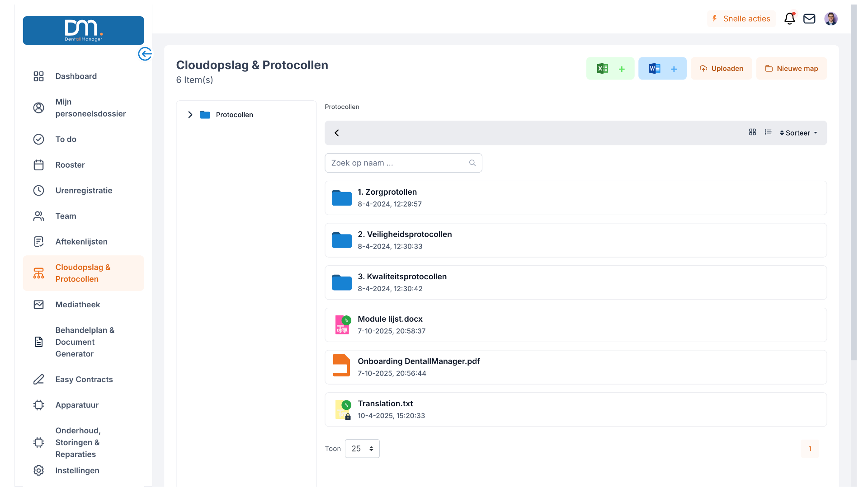Image resolution: width=868 pixels, height=488 pixels.
Task: Open the mail envelope icon
Action: tap(809, 19)
